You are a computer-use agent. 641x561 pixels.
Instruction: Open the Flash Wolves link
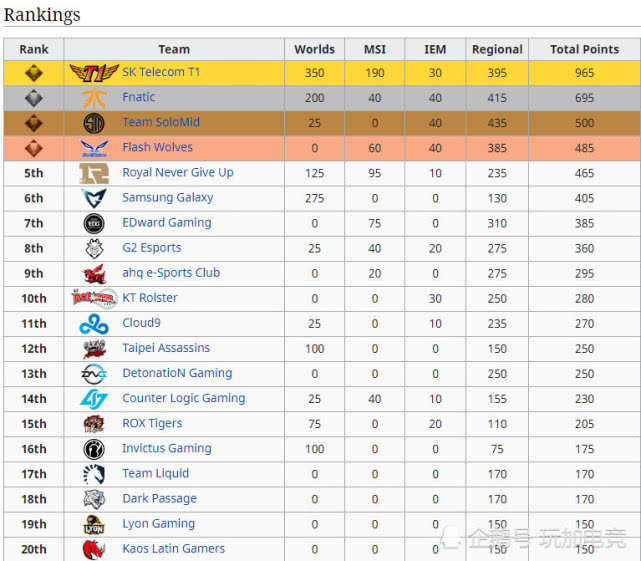tap(157, 147)
